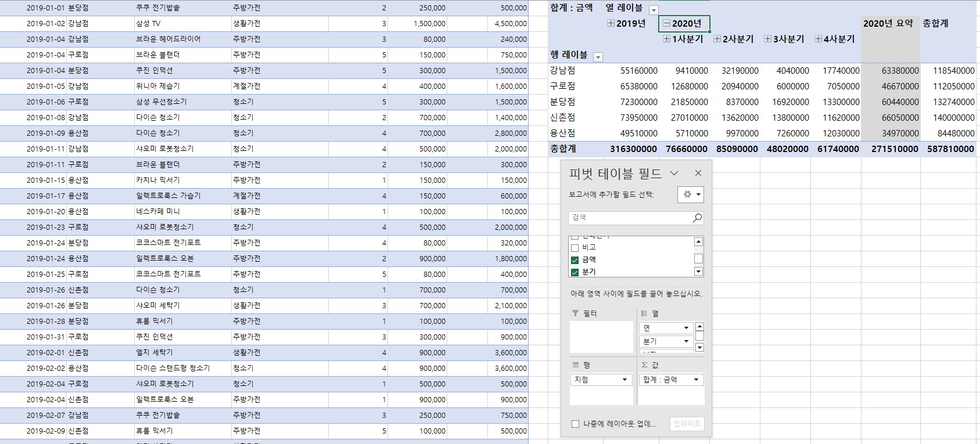Viewport: 980px width, 444px height.
Task: Click the rows icon beside 행 label
Action: pos(576,365)
